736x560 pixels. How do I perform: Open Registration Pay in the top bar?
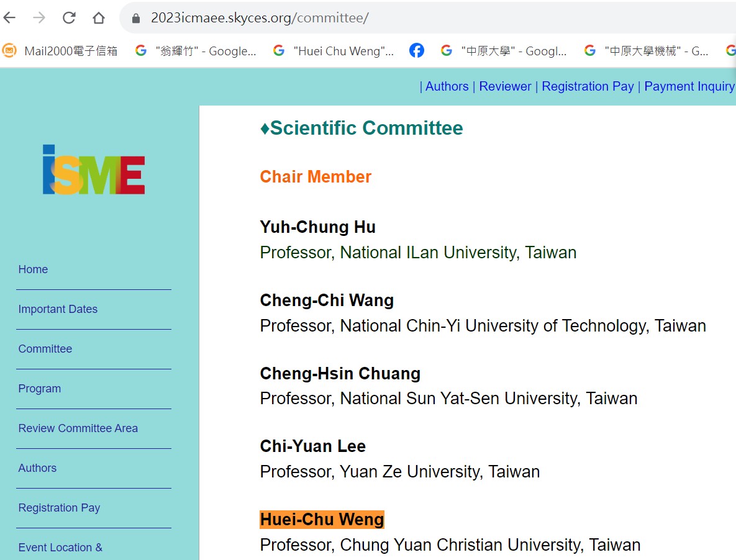tap(588, 86)
